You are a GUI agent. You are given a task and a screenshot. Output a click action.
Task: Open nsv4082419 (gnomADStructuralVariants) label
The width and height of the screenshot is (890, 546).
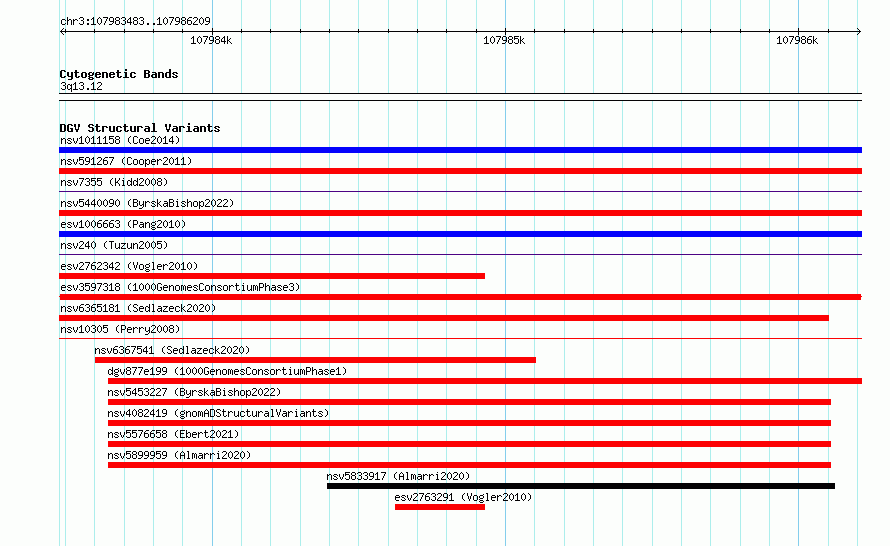point(218,413)
